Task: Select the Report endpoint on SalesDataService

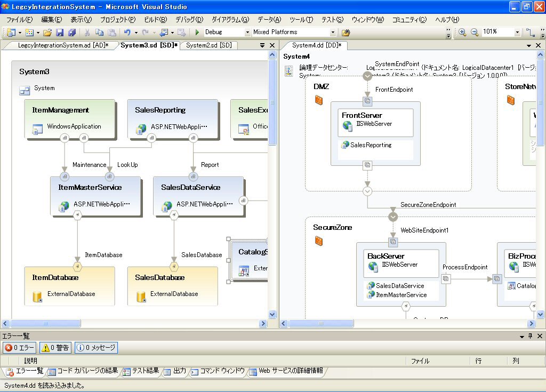Action: coord(193,177)
